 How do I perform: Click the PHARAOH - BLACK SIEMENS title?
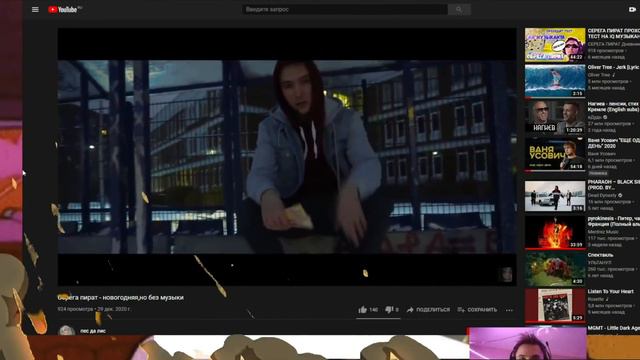[613, 184]
